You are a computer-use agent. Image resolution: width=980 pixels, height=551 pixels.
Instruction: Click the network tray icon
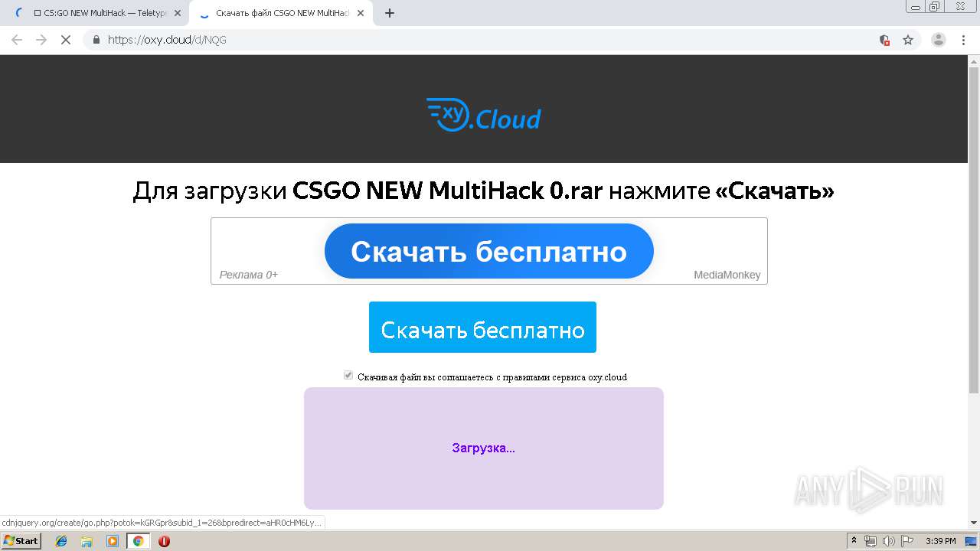click(871, 541)
